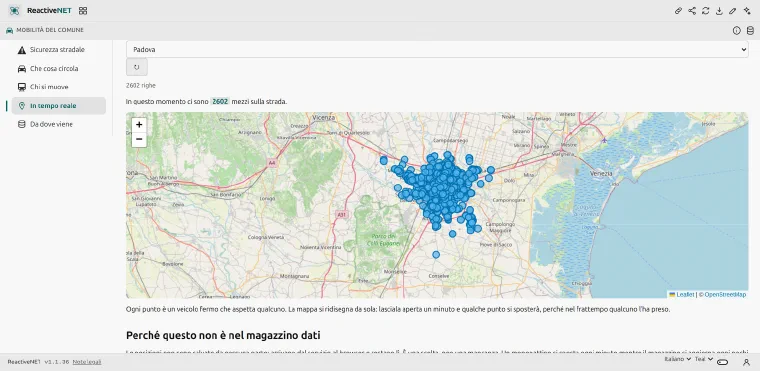Click the highlighted 2602 vehicle count value
The image size is (760, 371).
pyautogui.click(x=220, y=101)
